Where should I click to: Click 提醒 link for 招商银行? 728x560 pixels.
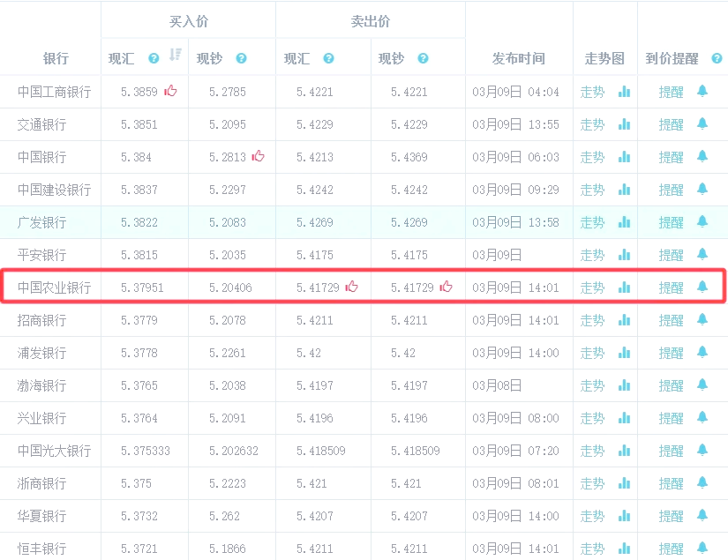pyautogui.click(x=672, y=321)
